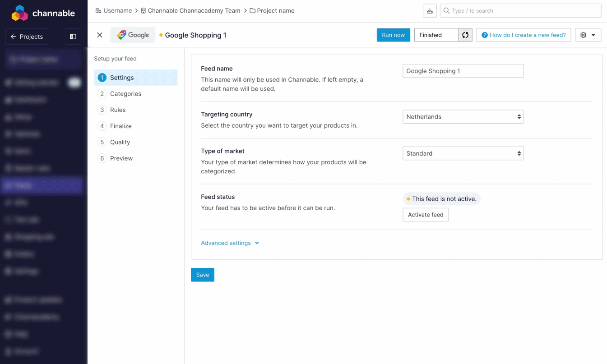
Task: Switch to the Quality step
Action: 120,142
